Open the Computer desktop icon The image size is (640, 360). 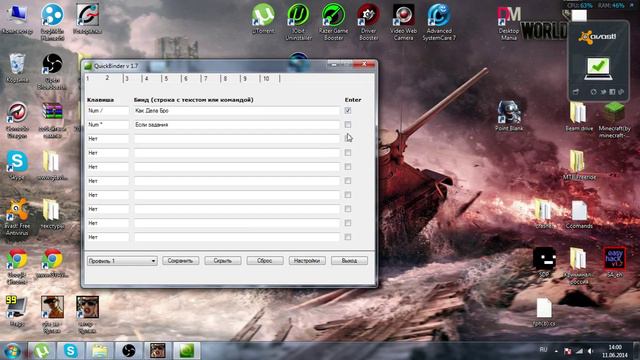tap(17, 18)
